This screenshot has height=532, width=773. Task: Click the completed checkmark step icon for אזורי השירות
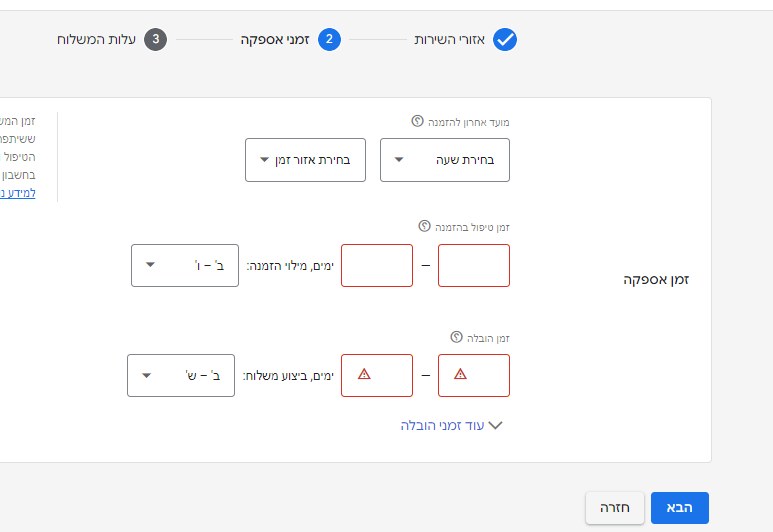[505, 39]
